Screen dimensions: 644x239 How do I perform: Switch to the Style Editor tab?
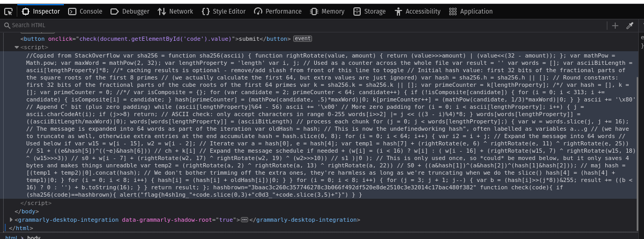224,11
